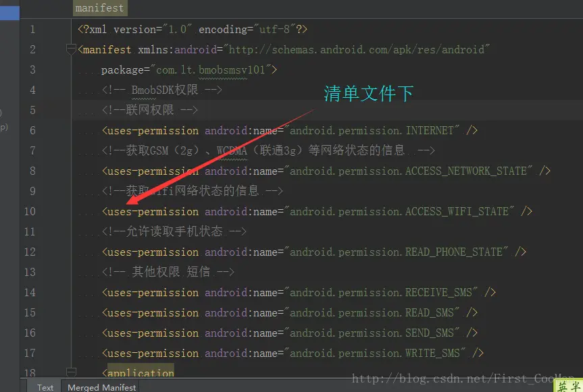The width and height of the screenshot is (583, 392).
Task: Select the Text tab at bottom
Action: tap(45, 387)
